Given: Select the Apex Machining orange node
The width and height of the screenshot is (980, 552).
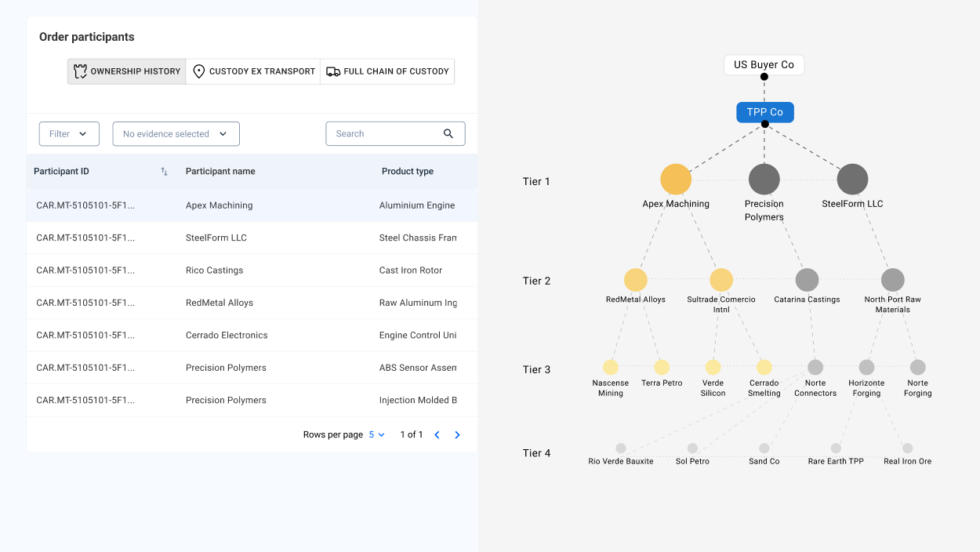Looking at the screenshot, I should click(x=676, y=180).
